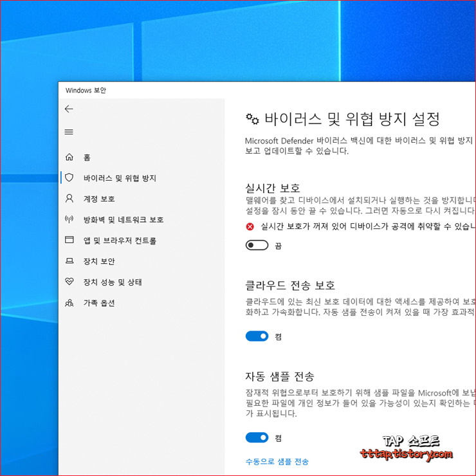The image size is (476, 476).
Task: Click the shield icon for virus protection
Action: point(69,178)
